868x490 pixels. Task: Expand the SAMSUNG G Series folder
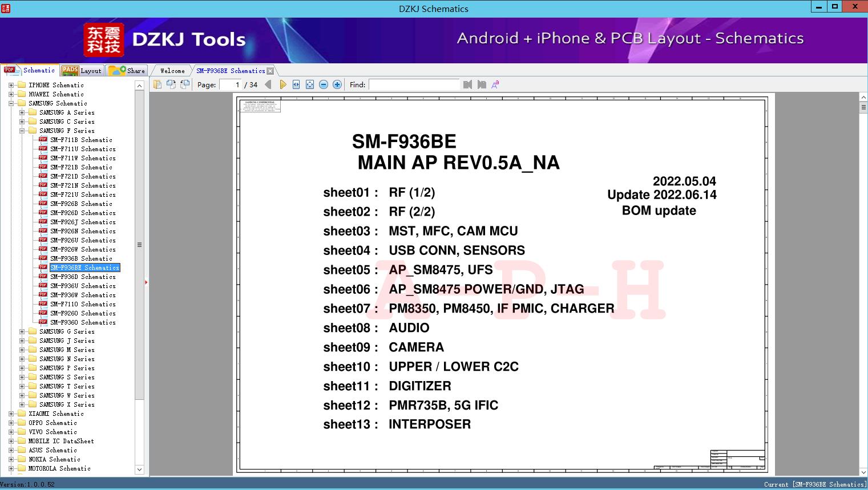[x=22, y=331]
